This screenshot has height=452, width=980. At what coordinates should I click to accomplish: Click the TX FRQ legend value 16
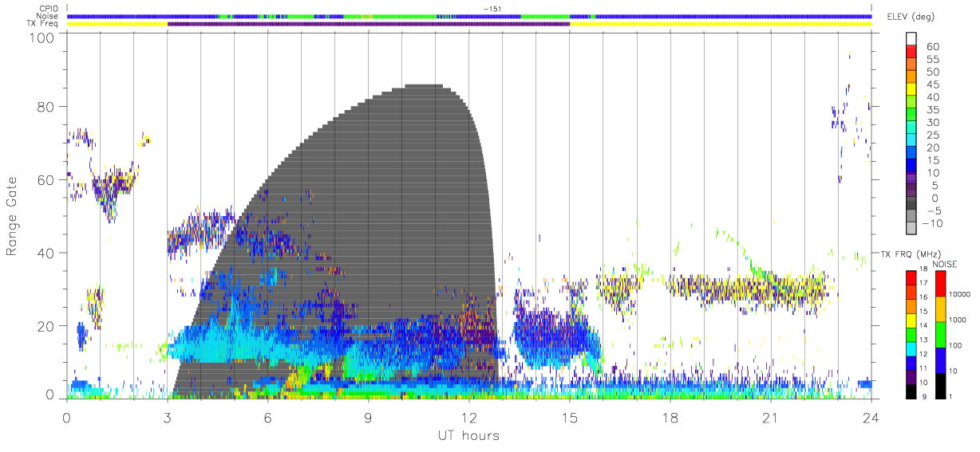923,297
